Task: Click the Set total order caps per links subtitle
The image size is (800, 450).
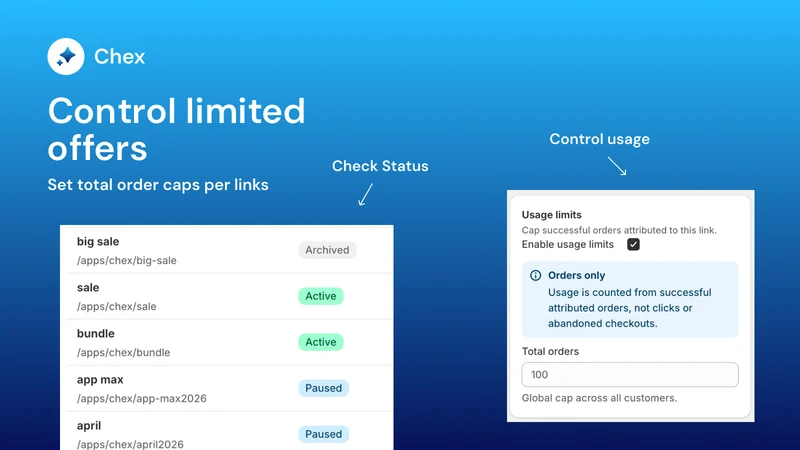Action: 158,185
